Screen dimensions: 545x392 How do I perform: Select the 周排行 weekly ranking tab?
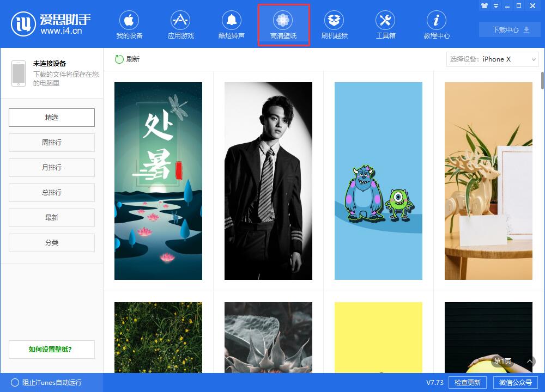(x=52, y=143)
